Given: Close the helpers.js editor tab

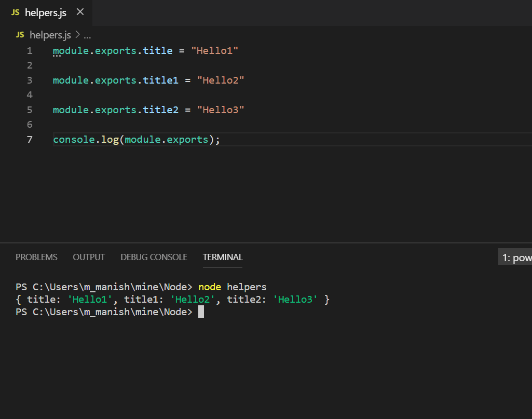Looking at the screenshot, I should click(x=80, y=12).
